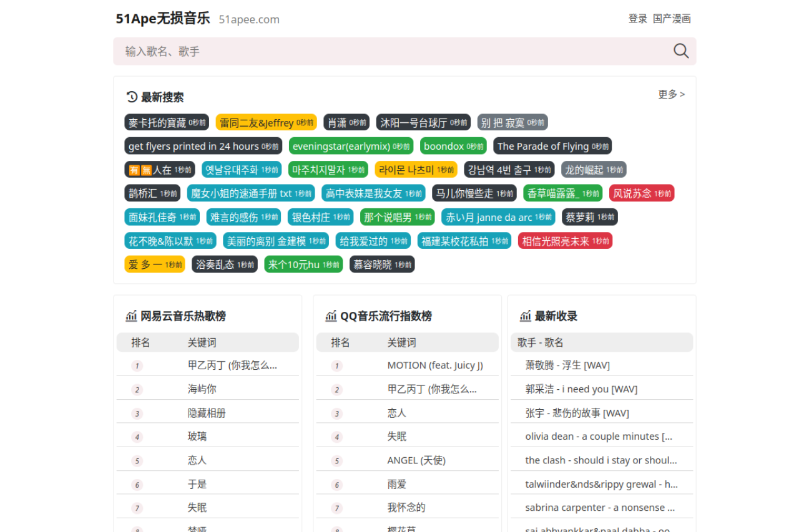This screenshot has height=532, width=799.
Task: Select the 别 把 寂寞 search tag
Action: [512, 122]
